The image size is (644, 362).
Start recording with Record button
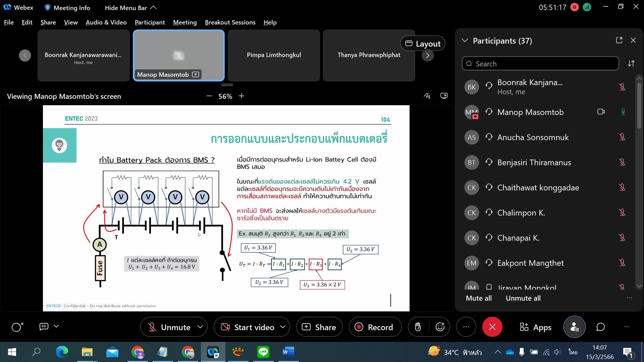point(375,327)
